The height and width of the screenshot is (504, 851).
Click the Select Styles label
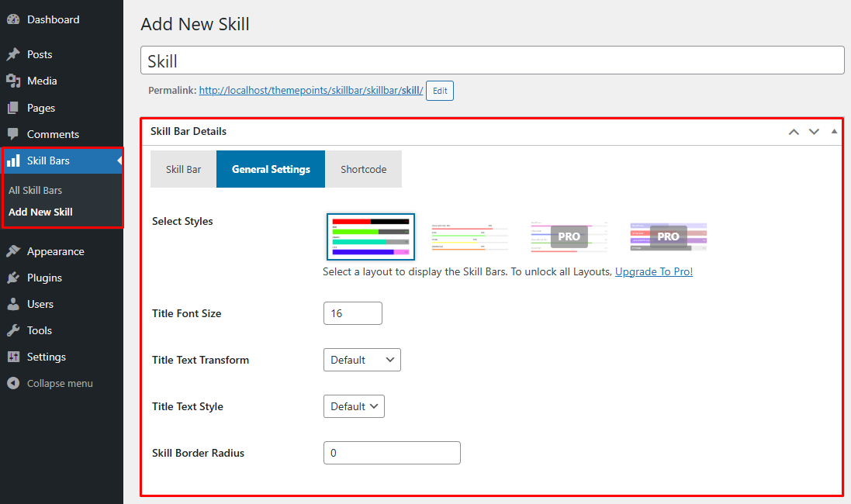[x=182, y=221]
